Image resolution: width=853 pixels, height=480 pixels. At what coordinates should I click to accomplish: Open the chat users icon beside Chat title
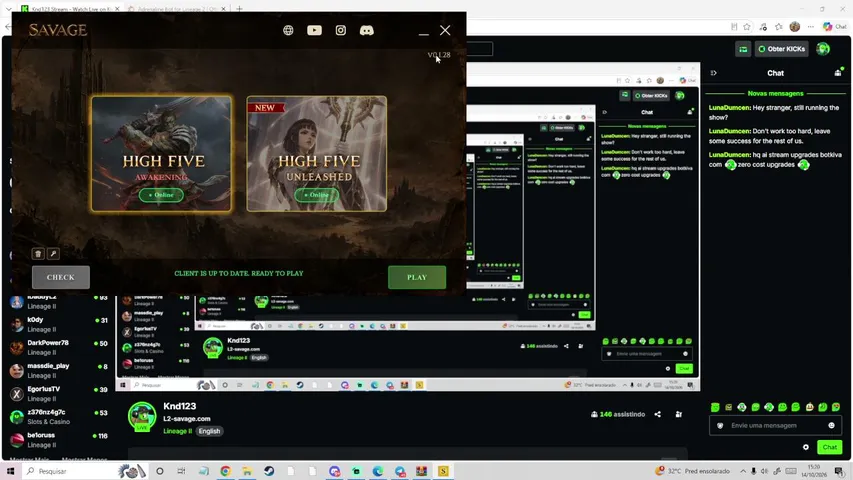[x=838, y=72]
